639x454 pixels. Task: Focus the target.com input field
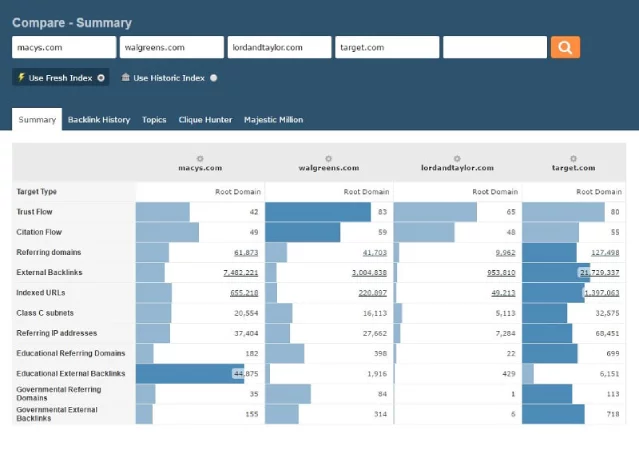[387, 47]
